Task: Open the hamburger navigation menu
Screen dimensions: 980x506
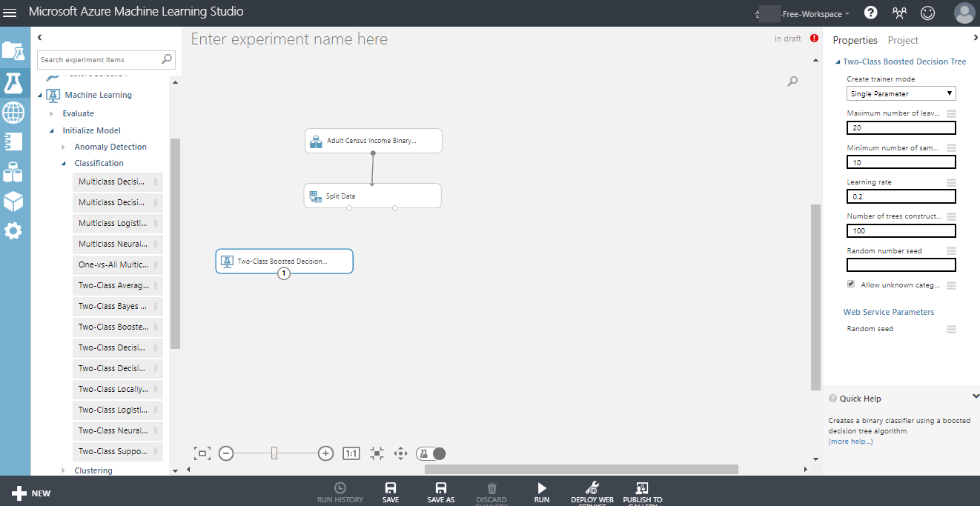Action: point(10,13)
